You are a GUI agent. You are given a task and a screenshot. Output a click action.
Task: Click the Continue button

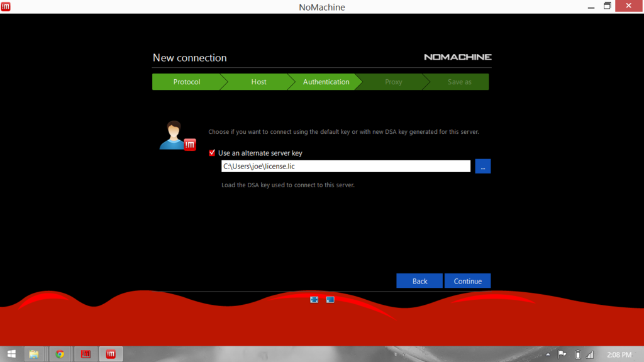tap(467, 281)
